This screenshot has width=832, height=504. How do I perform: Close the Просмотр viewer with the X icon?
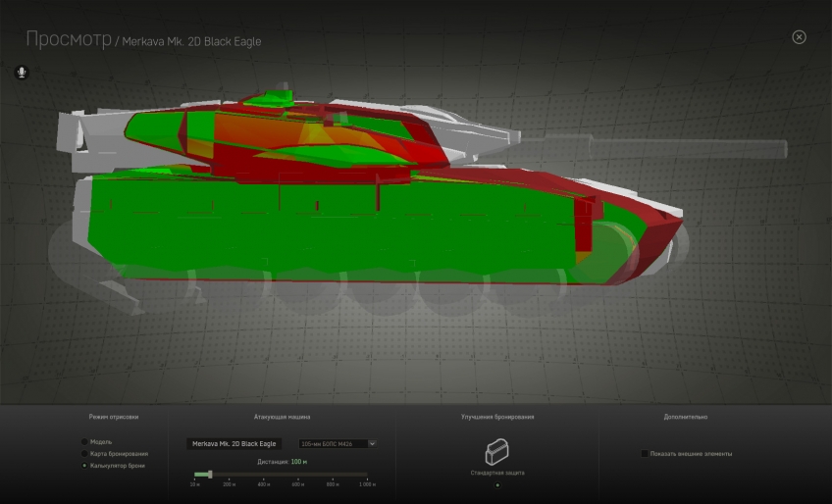tap(799, 37)
